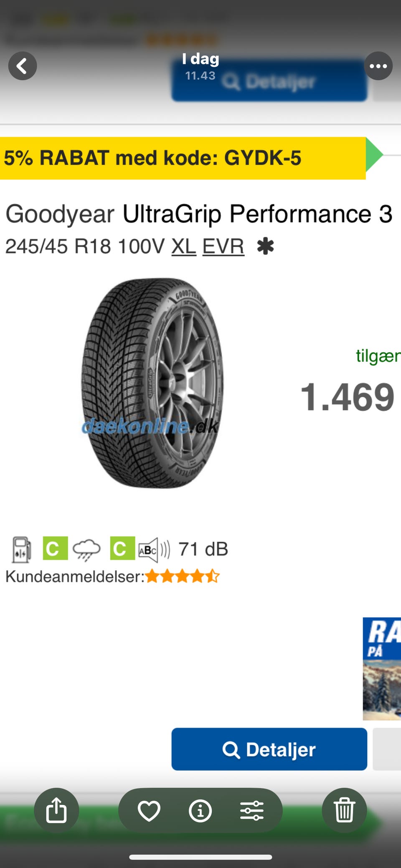
Task: Click the green fuel rating C badge
Action: pyautogui.click(x=55, y=548)
